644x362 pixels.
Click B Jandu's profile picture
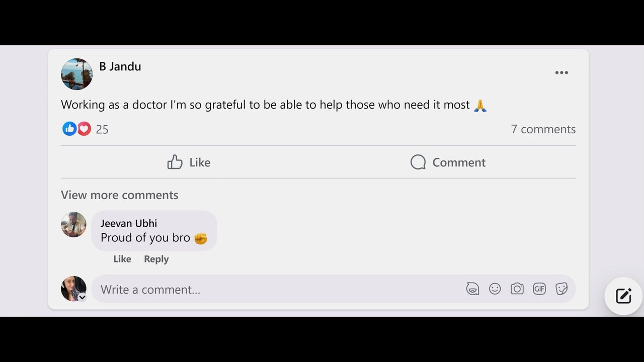[x=76, y=74]
